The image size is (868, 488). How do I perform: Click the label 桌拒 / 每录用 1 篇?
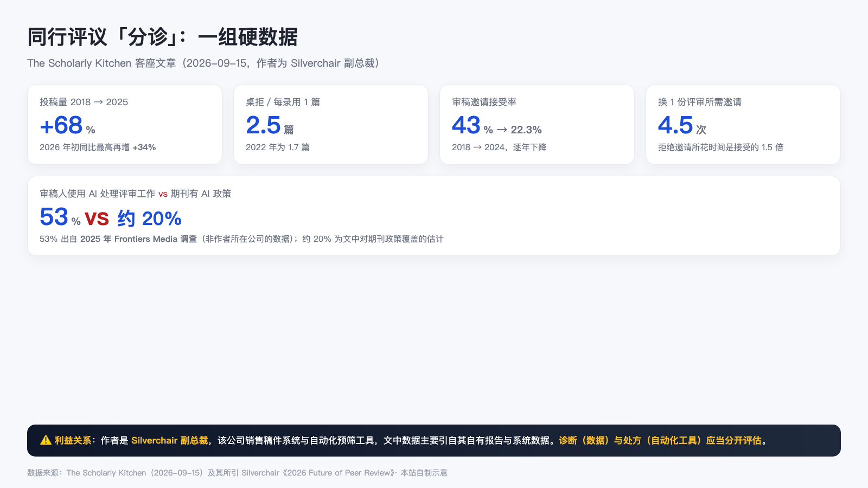click(x=283, y=102)
